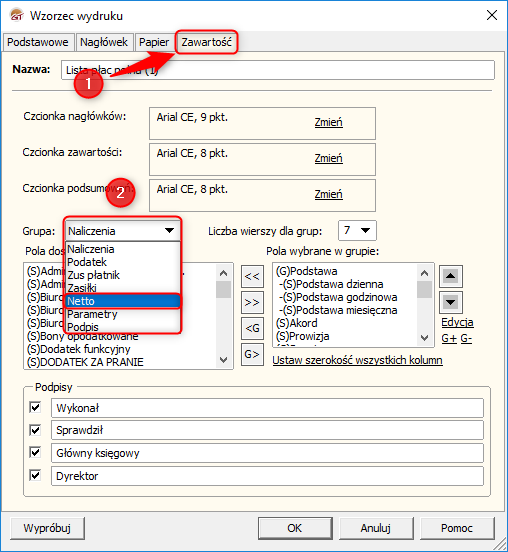Select (S)DODATEK ZA PRANIE entry
The width and height of the screenshot is (508, 552).
(85, 362)
